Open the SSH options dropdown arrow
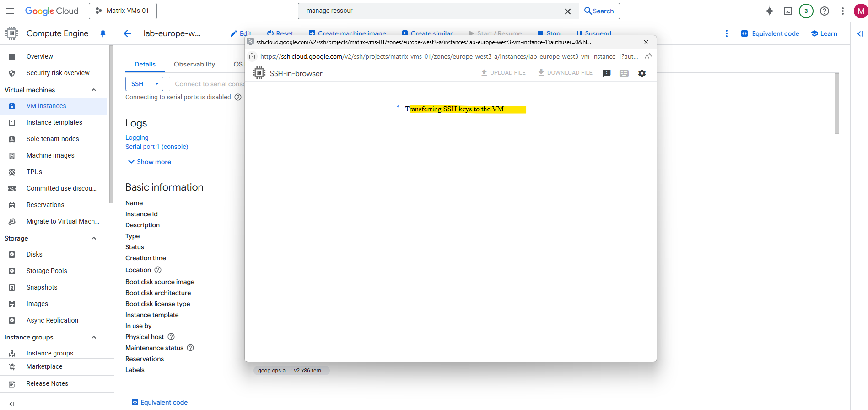Image resolution: width=868 pixels, height=410 pixels. point(156,84)
